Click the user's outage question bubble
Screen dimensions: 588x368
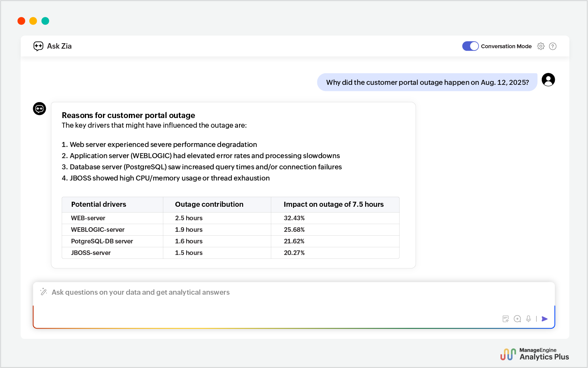tap(427, 82)
